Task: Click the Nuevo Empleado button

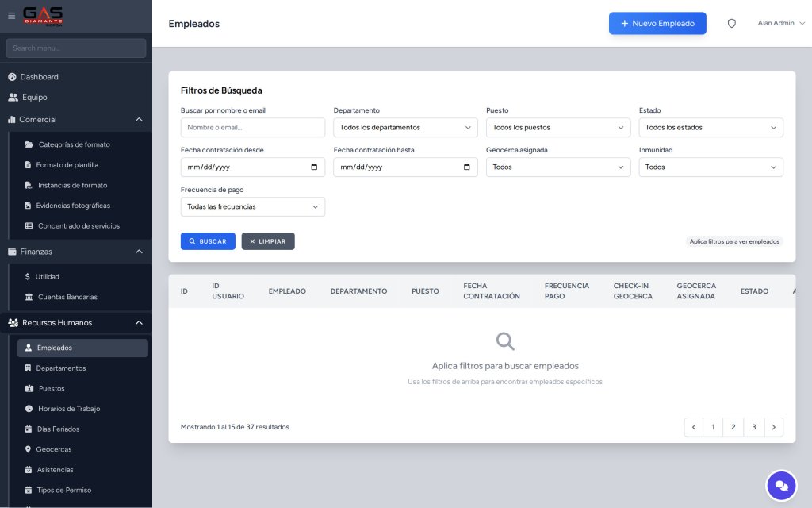Action: [657, 23]
